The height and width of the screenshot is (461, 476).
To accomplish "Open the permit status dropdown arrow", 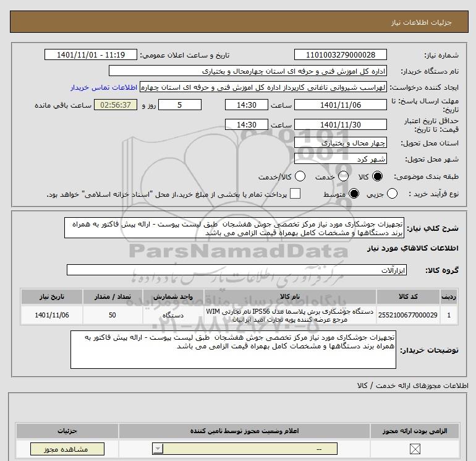I will coord(158,449).
